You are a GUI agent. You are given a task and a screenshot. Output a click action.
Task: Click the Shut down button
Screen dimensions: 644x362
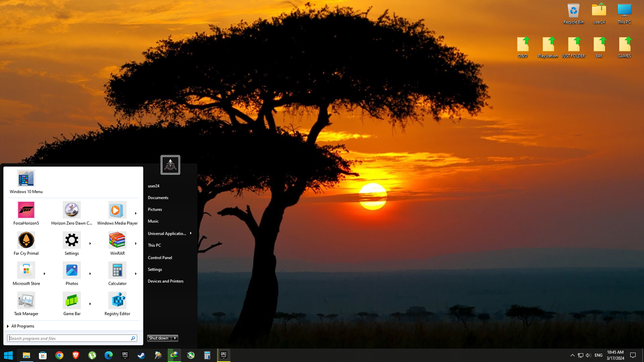point(159,338)
